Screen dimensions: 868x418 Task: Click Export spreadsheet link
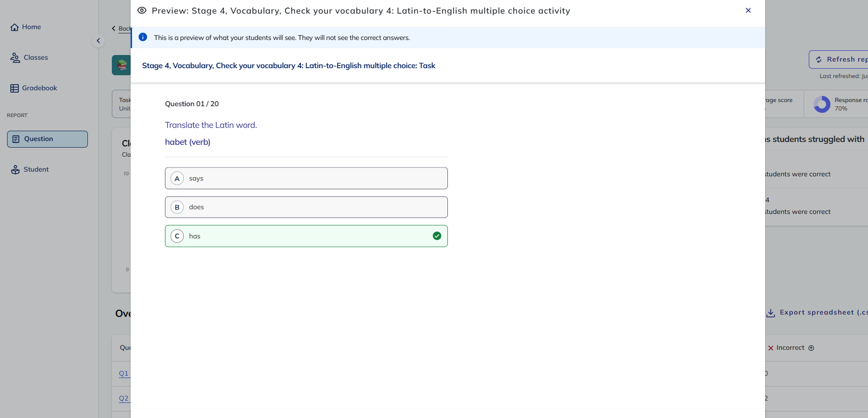click(817, 312)
